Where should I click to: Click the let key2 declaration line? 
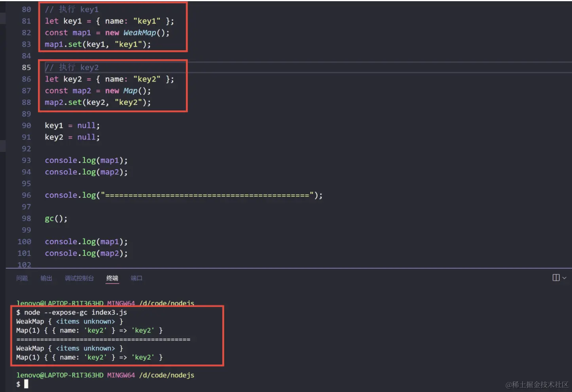point(109,79)
